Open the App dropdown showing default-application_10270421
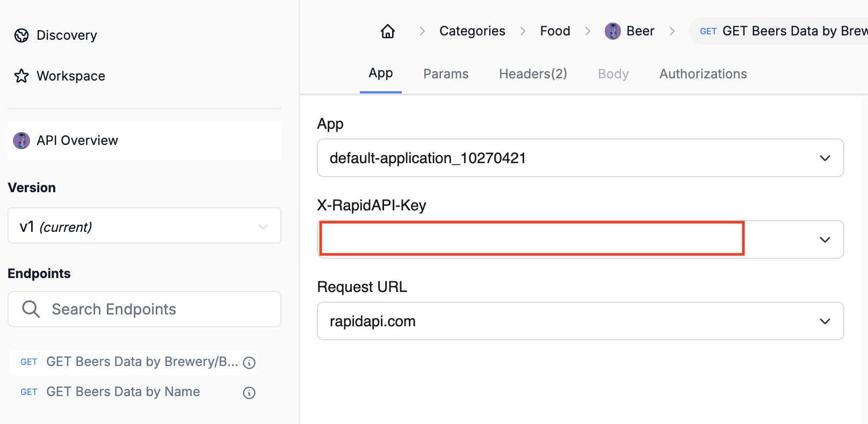 point(581,158)
